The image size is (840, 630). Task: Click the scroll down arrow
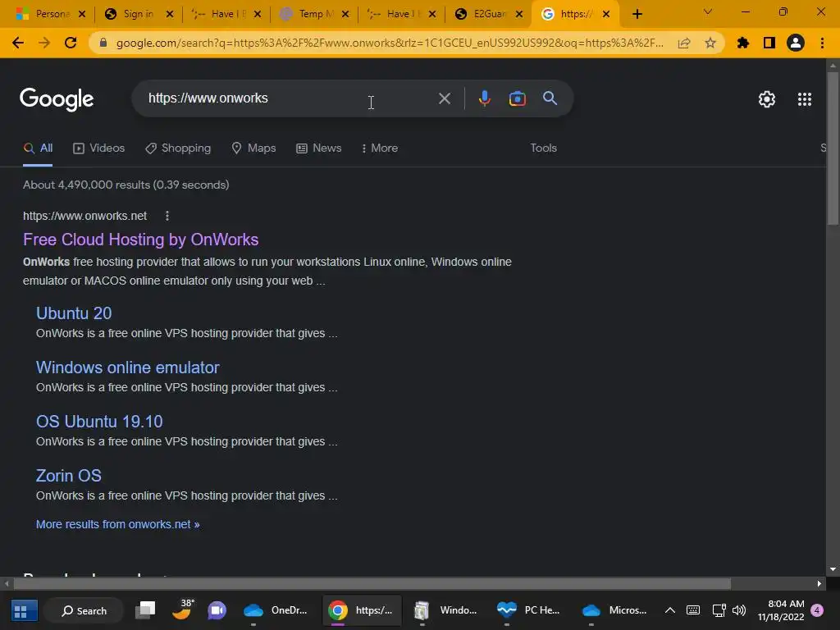pyautogui.click(x=833, y=569)
